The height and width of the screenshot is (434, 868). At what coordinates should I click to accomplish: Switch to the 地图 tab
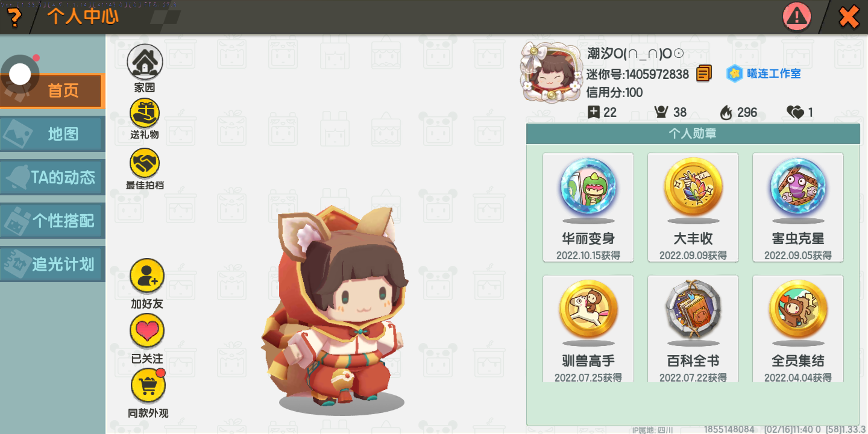(52, 134)
